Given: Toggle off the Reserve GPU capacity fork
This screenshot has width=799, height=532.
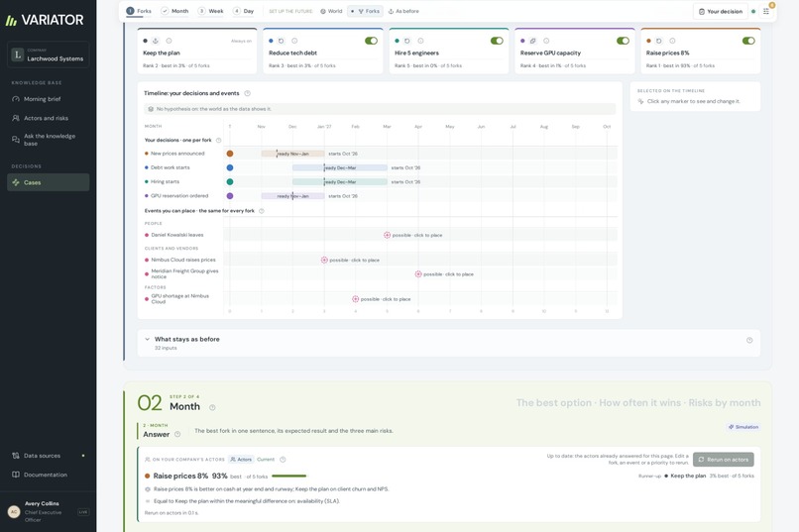Looking at the screenshot, I should tap(623, 41).
